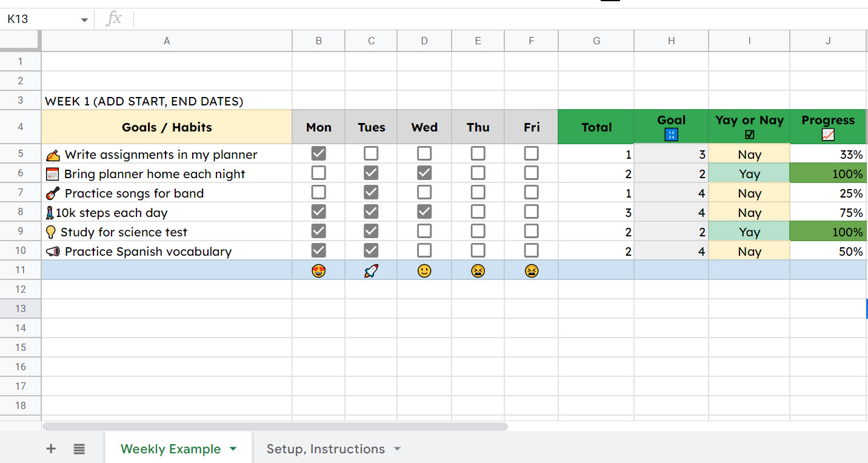Uncheck Mon for Write assignments in my planner
This screenshot has height=463, width=868.
click(x=318, y=153)
